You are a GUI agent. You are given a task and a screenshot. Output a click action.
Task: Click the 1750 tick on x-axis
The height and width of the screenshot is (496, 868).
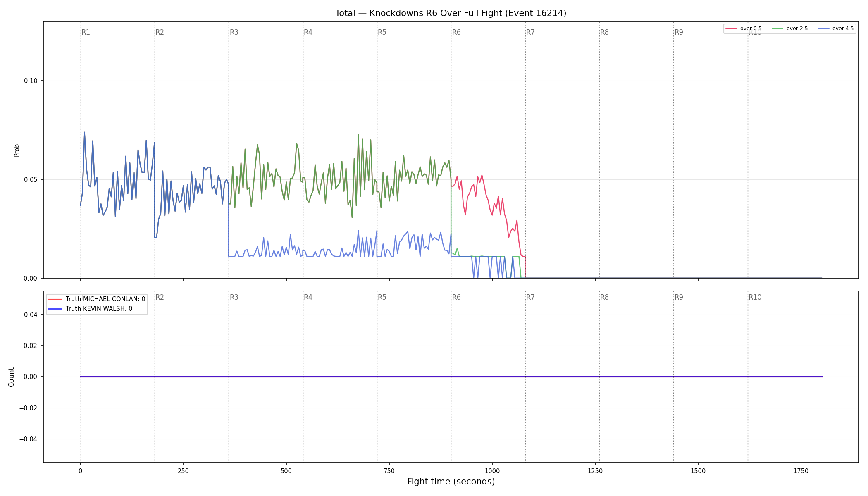(x=801, y=471)
